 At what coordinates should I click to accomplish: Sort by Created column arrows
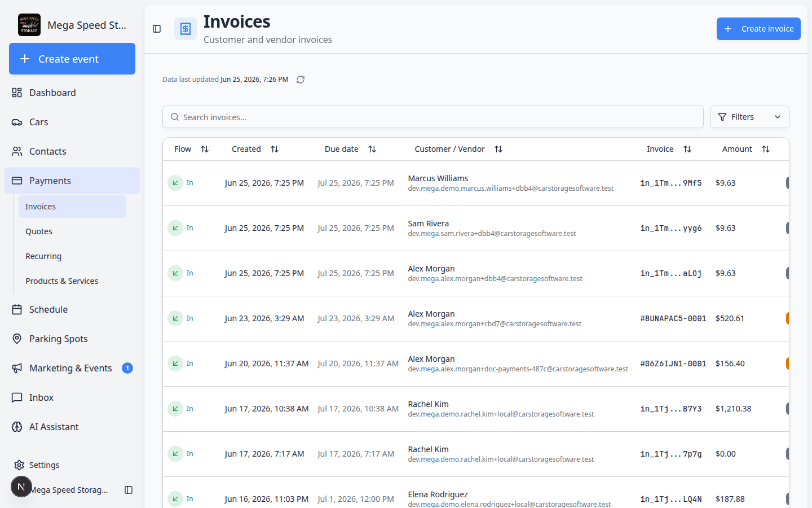point(275,149)
